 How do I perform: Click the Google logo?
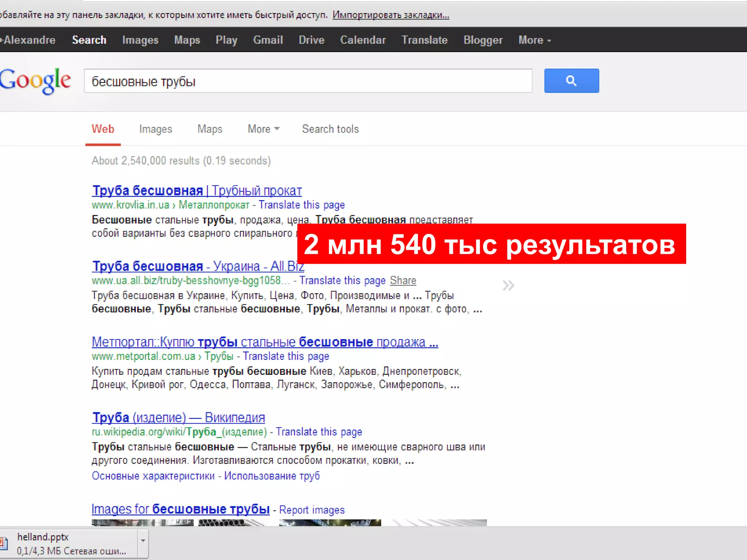click(35, 81)
